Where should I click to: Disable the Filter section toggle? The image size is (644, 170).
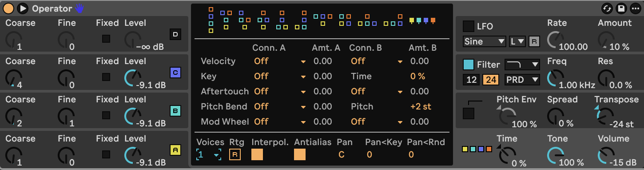tap(469, 65)
